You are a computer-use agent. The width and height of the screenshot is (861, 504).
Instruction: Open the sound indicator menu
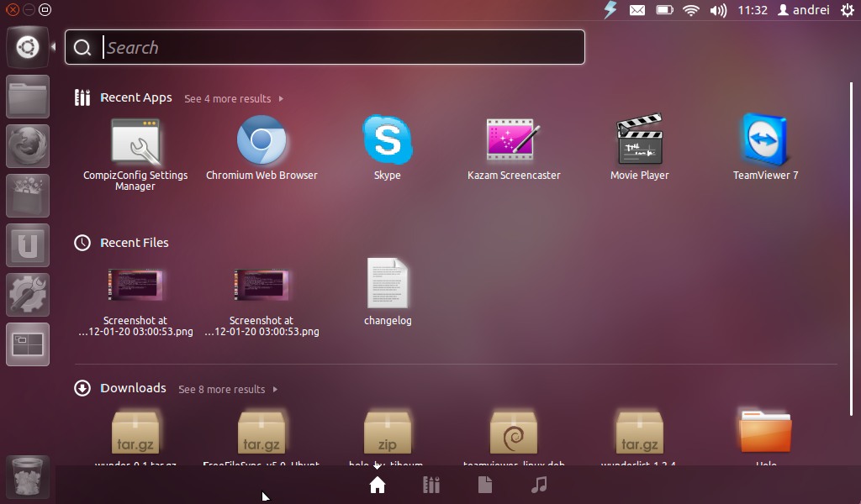tap(719, 10)
